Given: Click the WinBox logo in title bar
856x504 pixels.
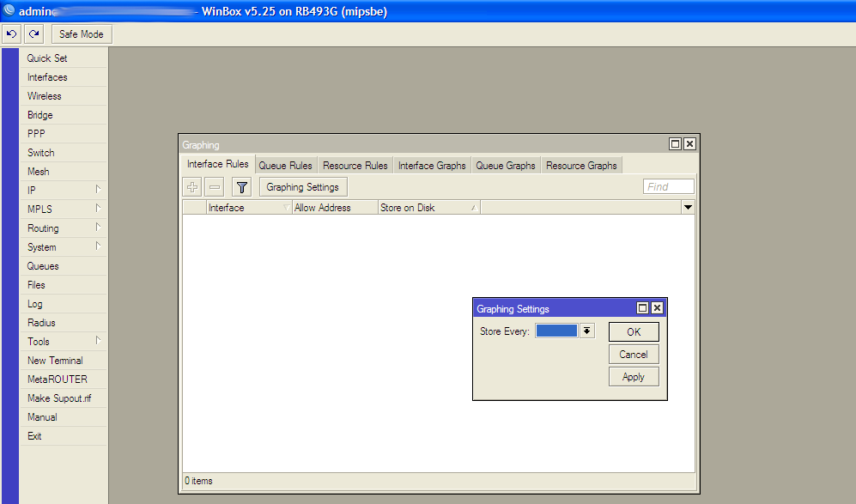Looking at the screenshot, I should 9,10.
